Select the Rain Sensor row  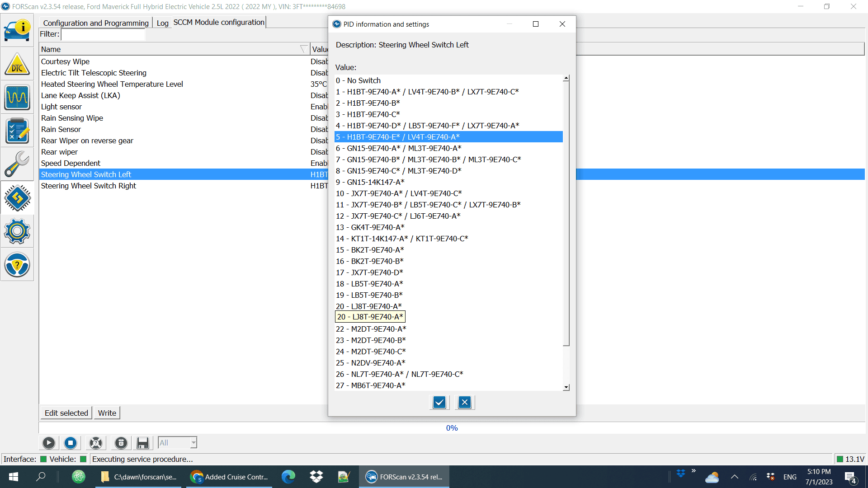pyautogui.click(x=184, y=129)
